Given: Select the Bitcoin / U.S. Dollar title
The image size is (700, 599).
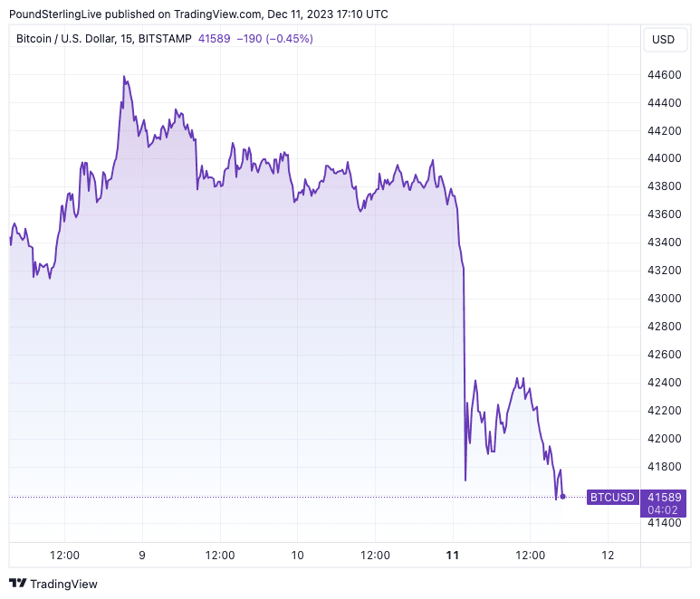Looking at the screenshot, I should click(x=74, y=39).
